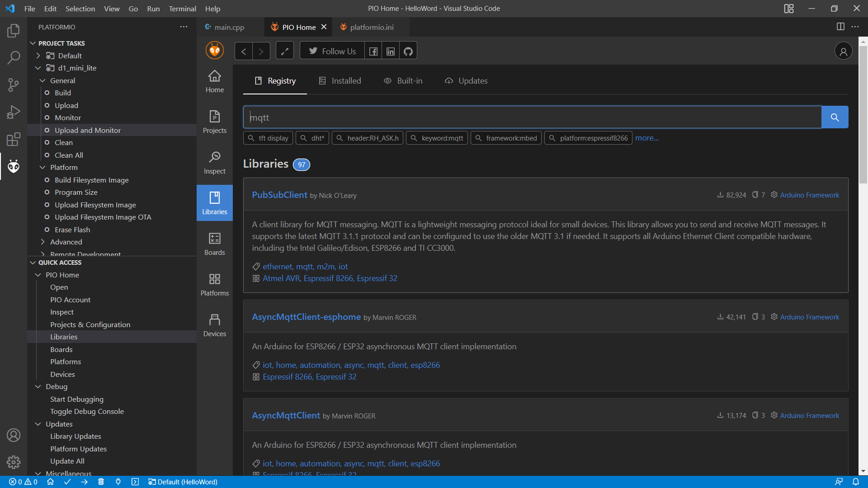Navigate back in PIO Home
The width and height of the screenshot is (868, 488).
click(x=244, y=51)
